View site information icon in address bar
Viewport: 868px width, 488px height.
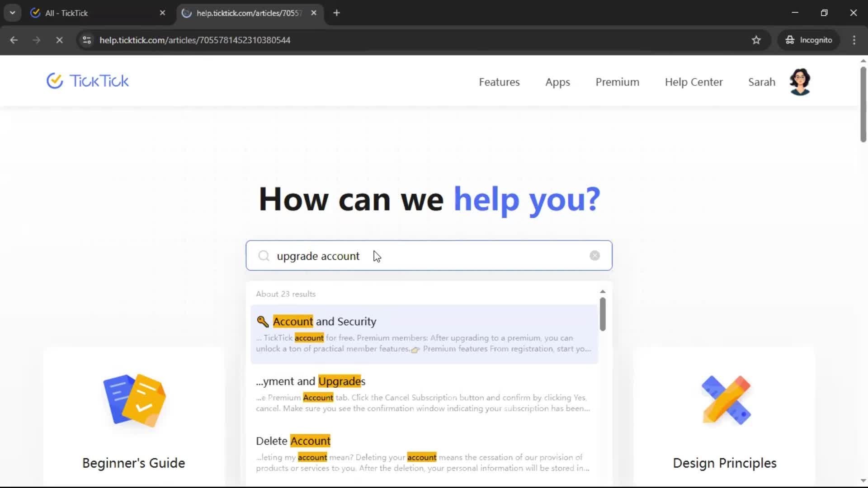(x=87, y=40)
